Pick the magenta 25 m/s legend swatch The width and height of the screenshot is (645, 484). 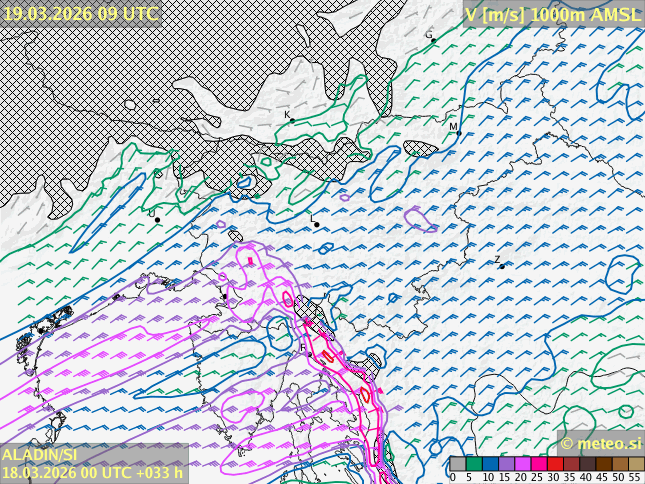pyautogui.click(x=538, y=464)
